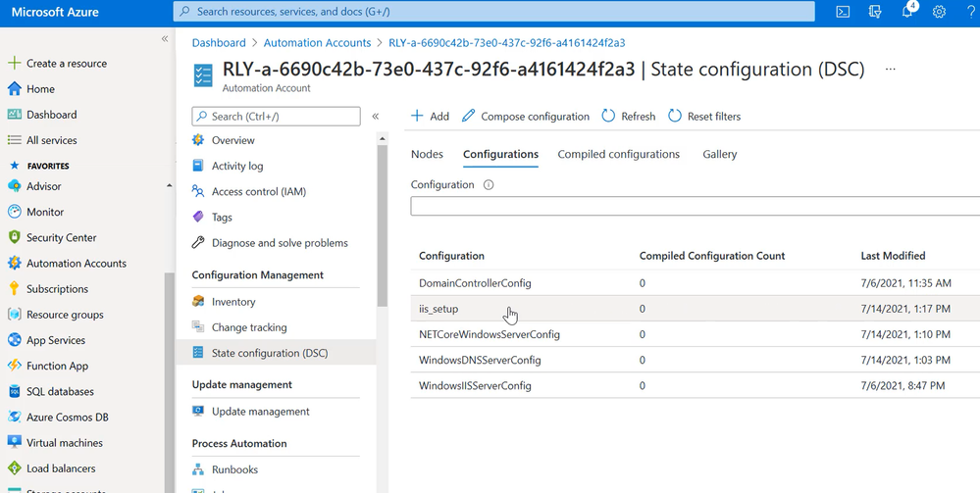Open Resource groups in favorites
The height and width of the screenshot is (493, 980).
(65, 315)
